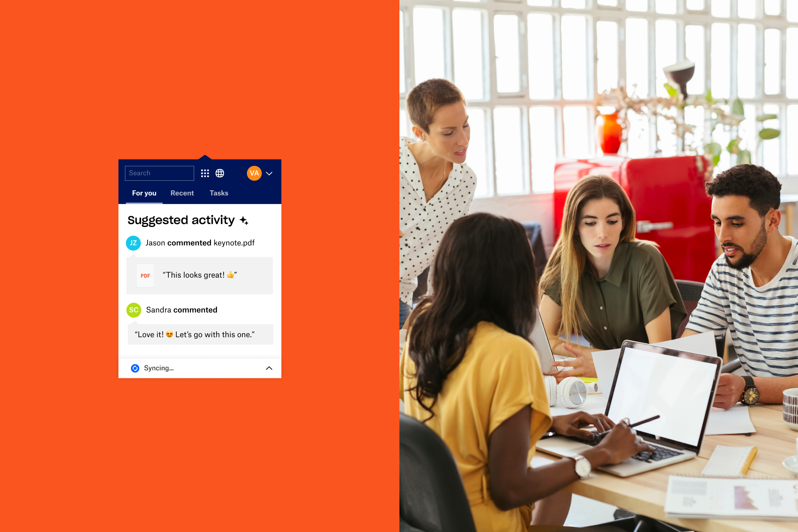Toggle the syncing status collapse arrow
This screenshot has height=532, width=798.
[271, 367]
